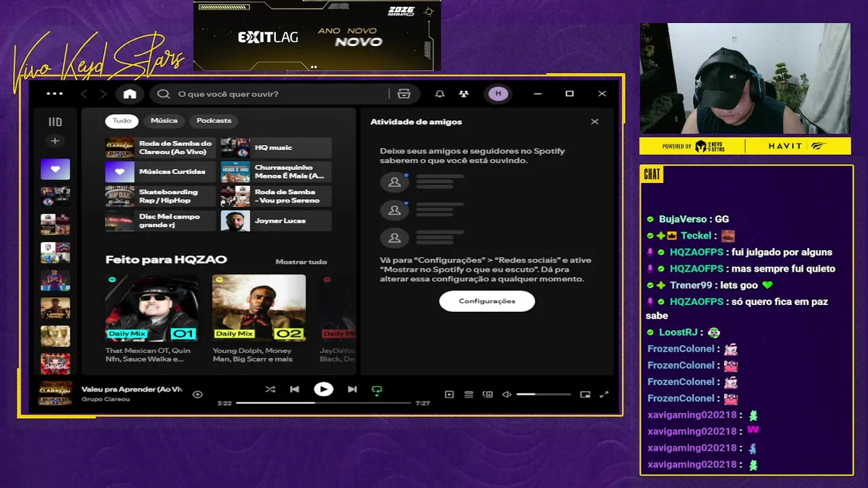Maximize the Spotify window
The image size is (868, 488).
tap(570, 94)
